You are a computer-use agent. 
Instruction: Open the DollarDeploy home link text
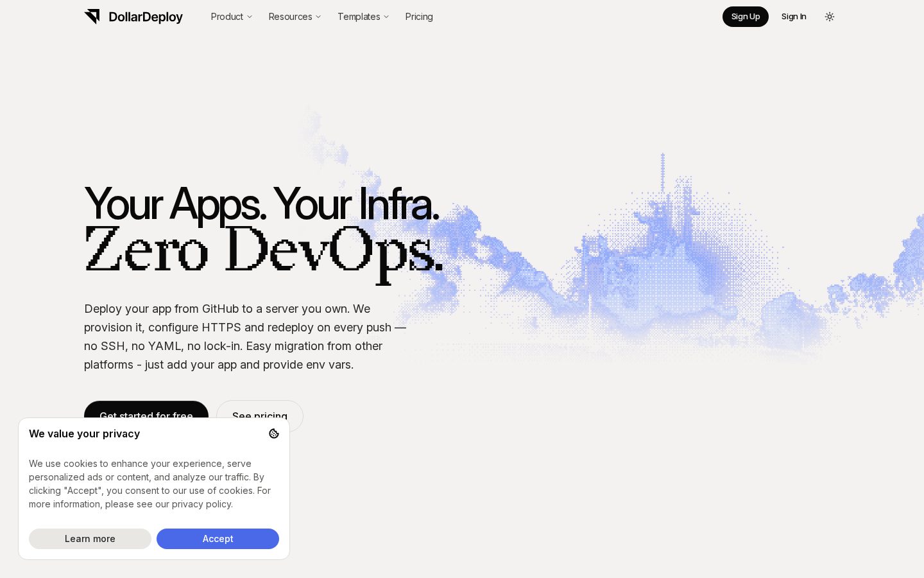146,17
